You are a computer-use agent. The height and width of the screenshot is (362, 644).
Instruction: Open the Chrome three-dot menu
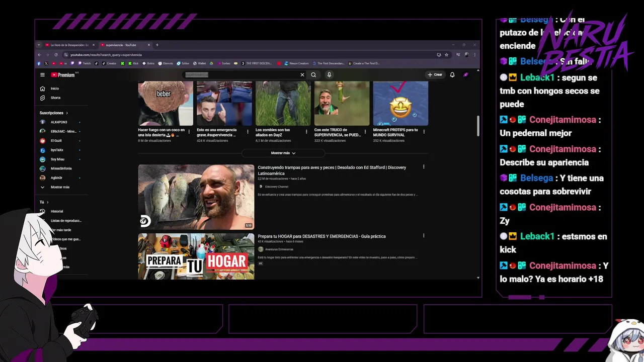(474, 55)
